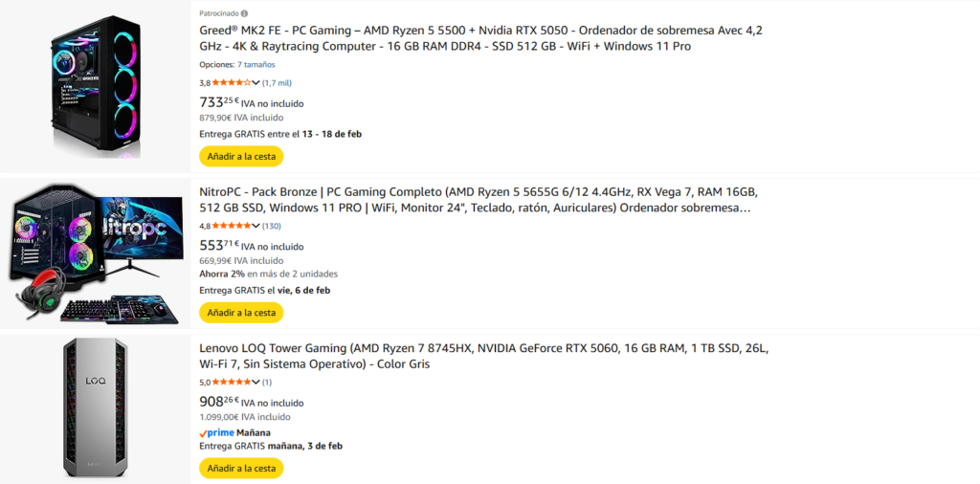Click the info icon beside Patrocinado
The height and width of the screenshot is (484, 980).
[244, 14]
